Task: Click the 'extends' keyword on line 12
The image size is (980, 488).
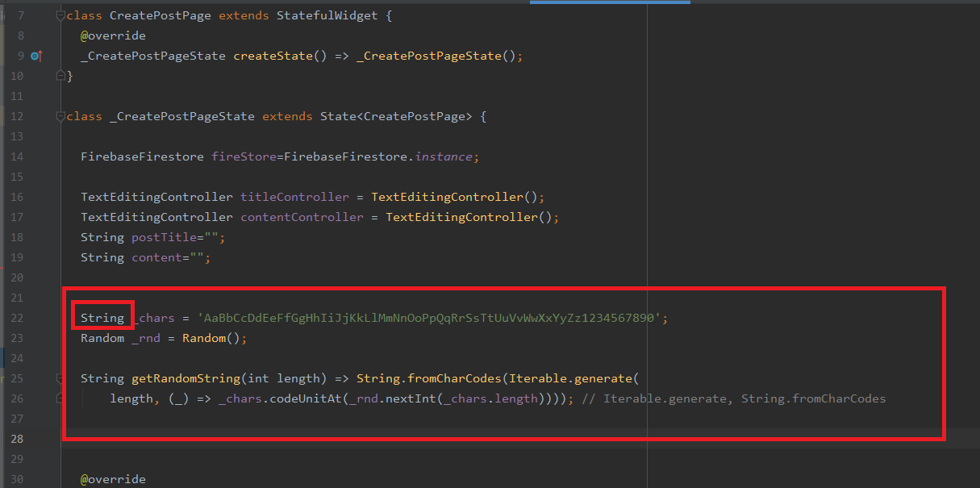Action: (x=287, y=116)
